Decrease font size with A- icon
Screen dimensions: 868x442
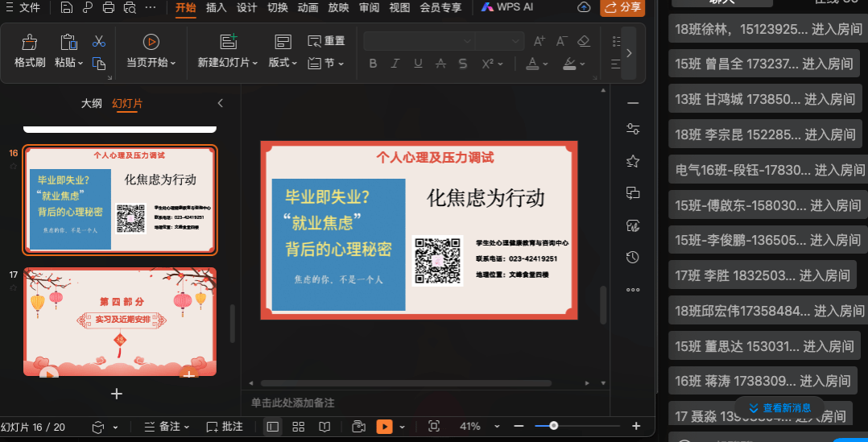click(x=561, y=41)
